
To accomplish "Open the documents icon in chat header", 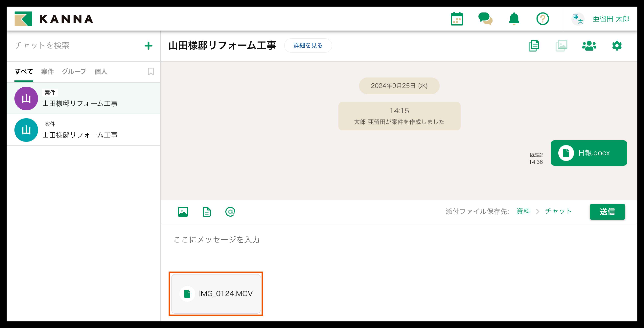I will [x=534, y=46].
